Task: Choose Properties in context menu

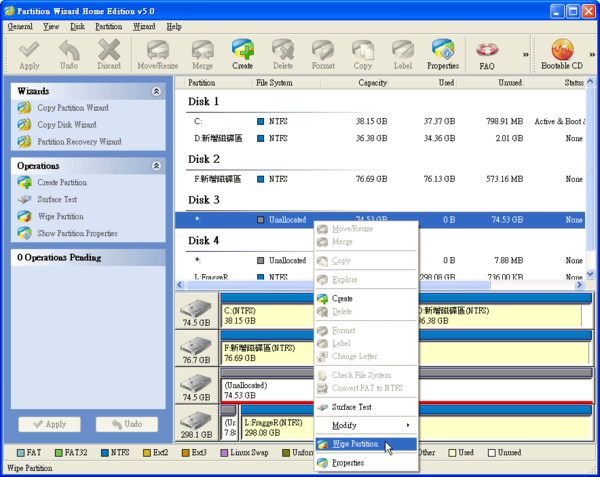Action: click(366, 463)
